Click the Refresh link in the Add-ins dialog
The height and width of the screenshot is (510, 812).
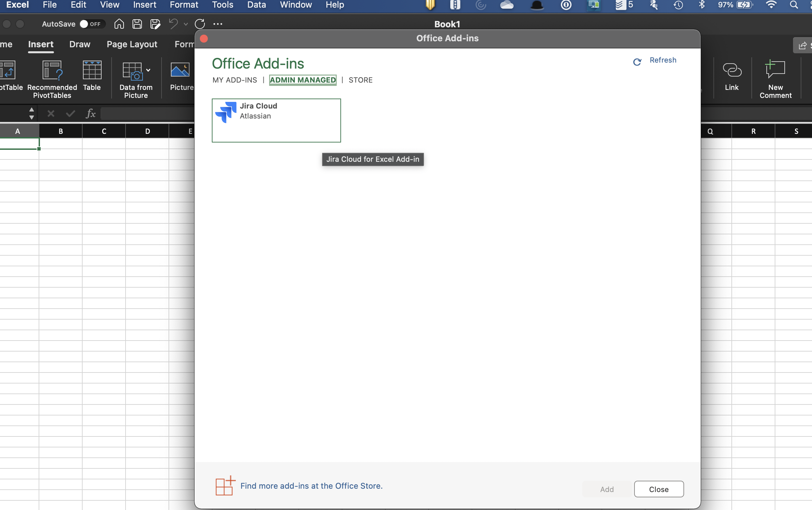pos(663,60)
